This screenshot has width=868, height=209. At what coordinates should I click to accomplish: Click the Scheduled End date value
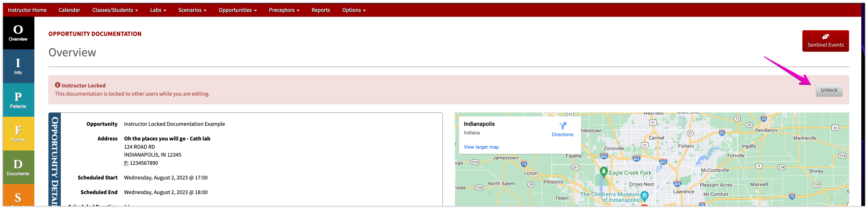(165, 192)
